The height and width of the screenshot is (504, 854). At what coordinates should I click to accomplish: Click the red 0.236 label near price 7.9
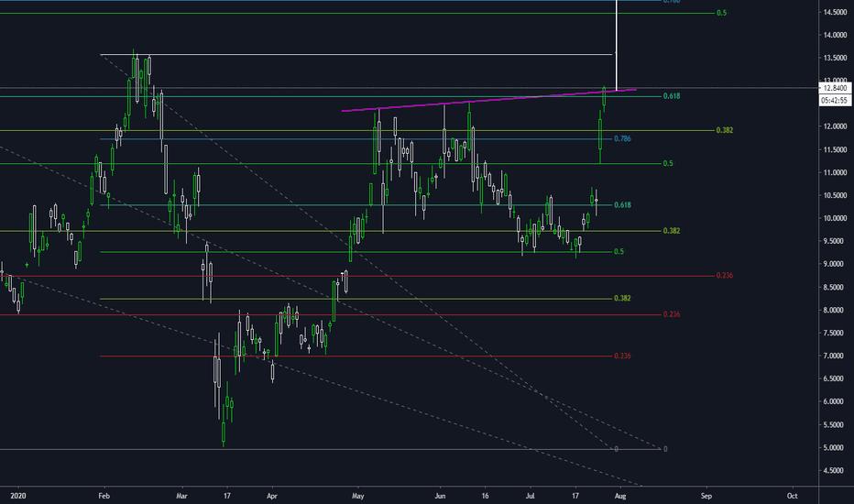(672, 314)
